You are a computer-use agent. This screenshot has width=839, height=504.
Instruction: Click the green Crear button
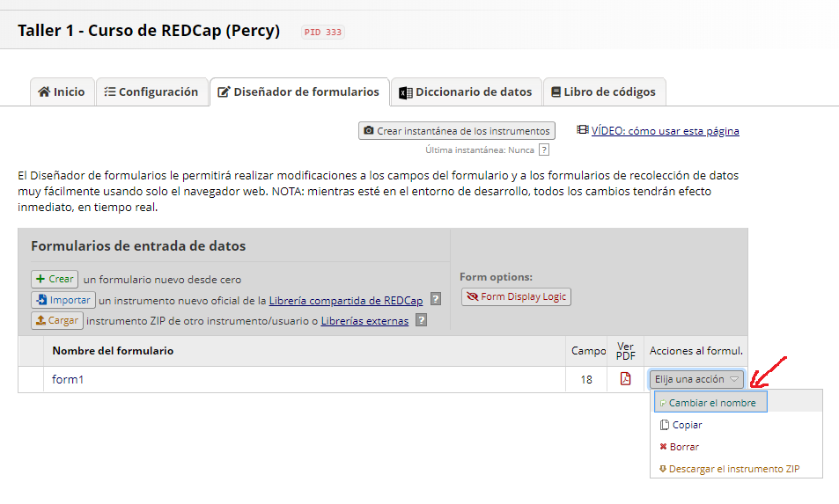[55, 279]
